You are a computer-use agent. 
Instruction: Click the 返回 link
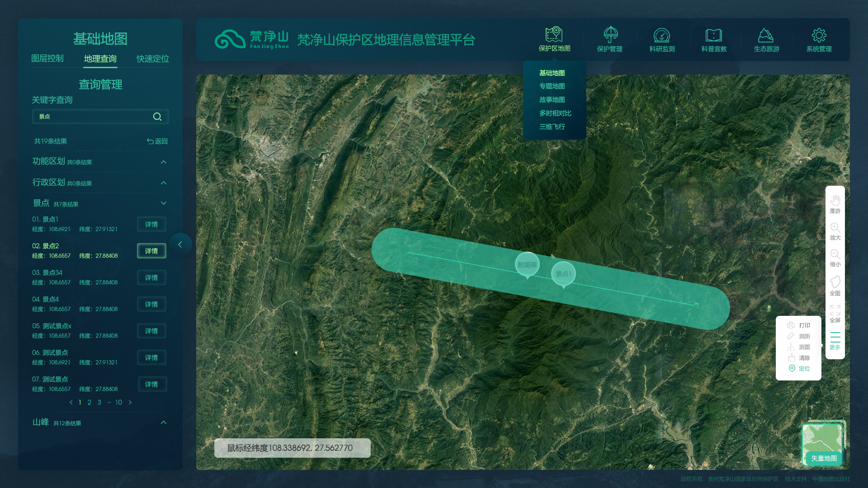click(157, 141)
